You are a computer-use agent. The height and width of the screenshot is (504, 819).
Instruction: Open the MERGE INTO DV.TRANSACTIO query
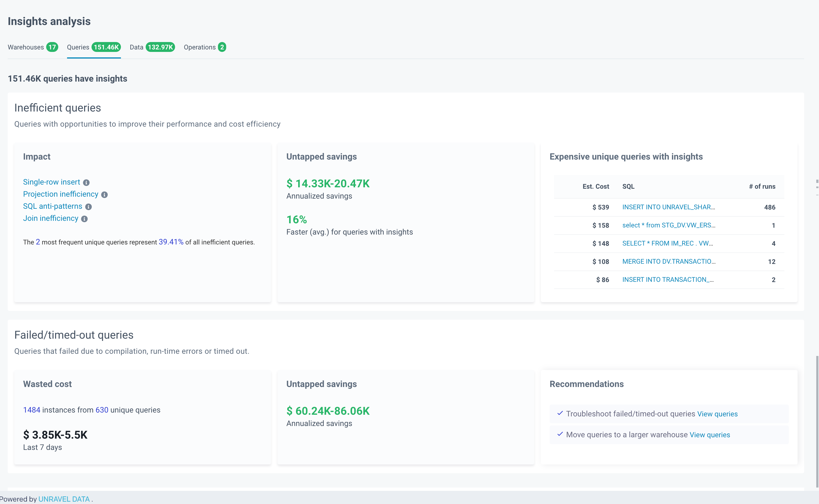coord(669,262)
